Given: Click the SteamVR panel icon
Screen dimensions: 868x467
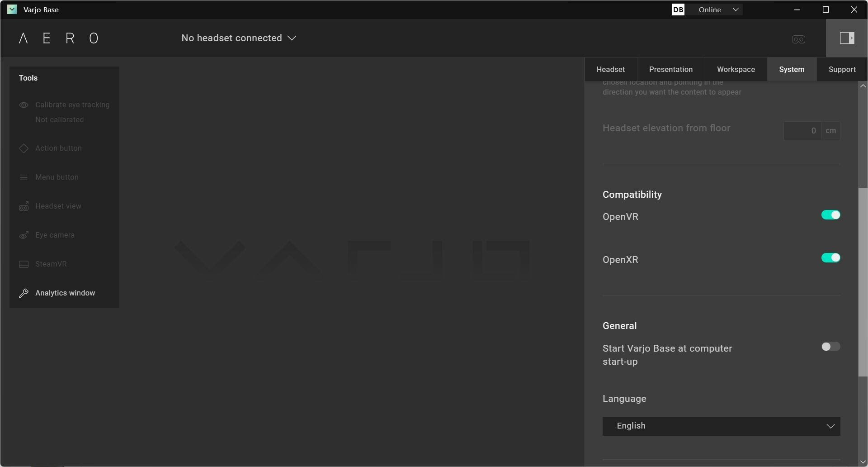Looking at the screenshot, I should pyautogui.click(x=24, y=264).
